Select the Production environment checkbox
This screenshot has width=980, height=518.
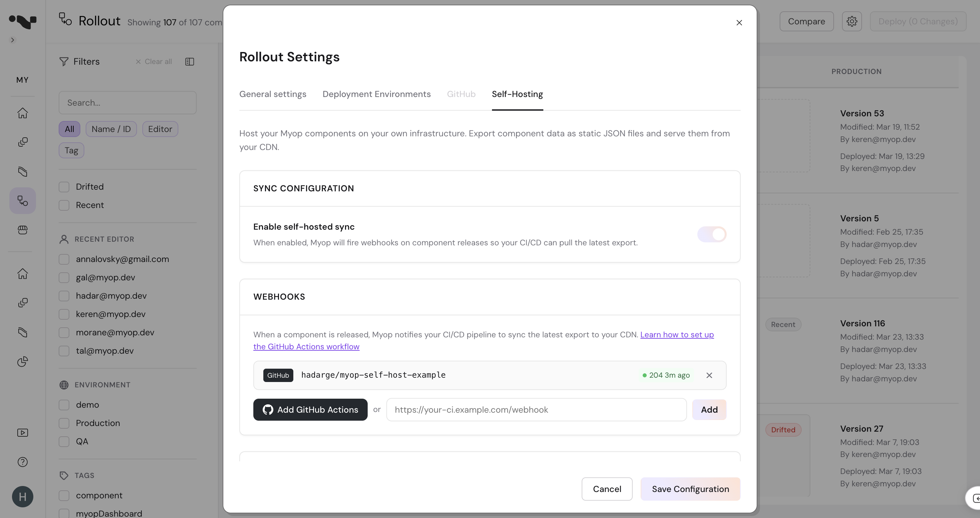[64, 423]
